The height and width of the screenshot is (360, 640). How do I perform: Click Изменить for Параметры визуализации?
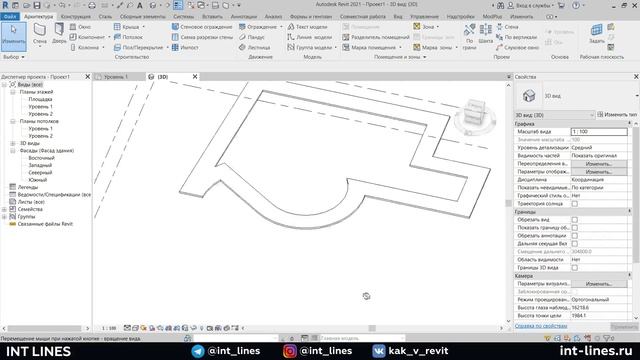tap(599, 284)
